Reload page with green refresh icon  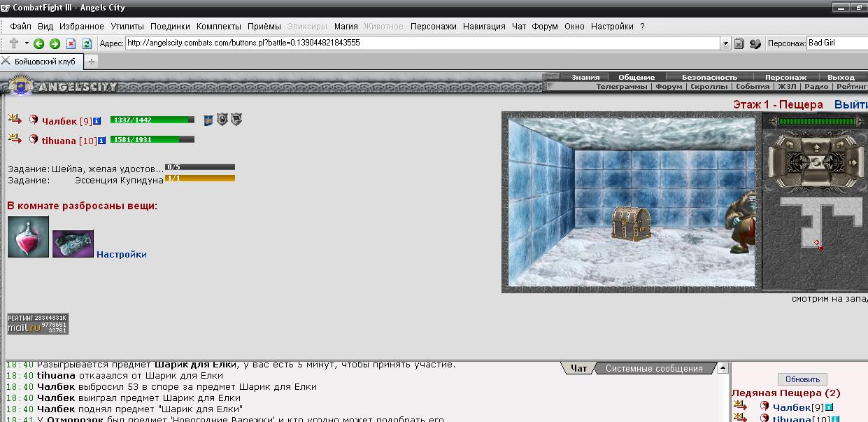(87, 43)
